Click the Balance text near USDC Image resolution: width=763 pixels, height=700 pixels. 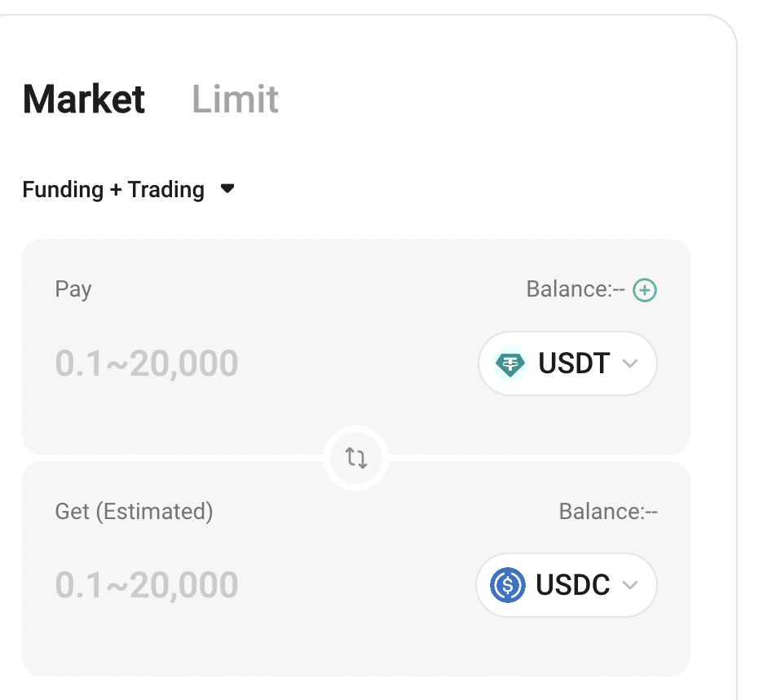click(608, 511)
